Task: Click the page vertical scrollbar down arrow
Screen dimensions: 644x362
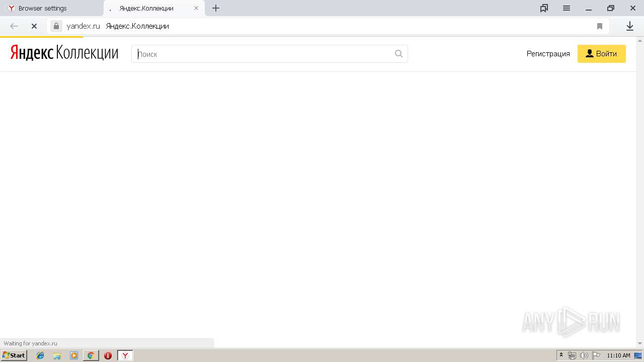Action: [640, 343]
